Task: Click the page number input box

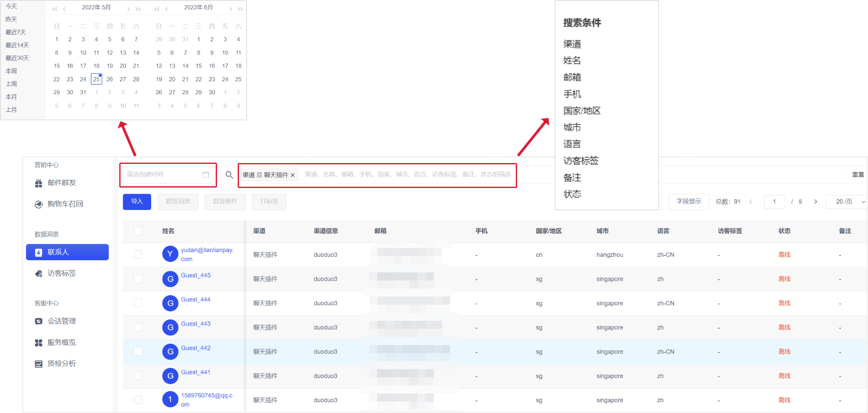Action: point(774,202)
